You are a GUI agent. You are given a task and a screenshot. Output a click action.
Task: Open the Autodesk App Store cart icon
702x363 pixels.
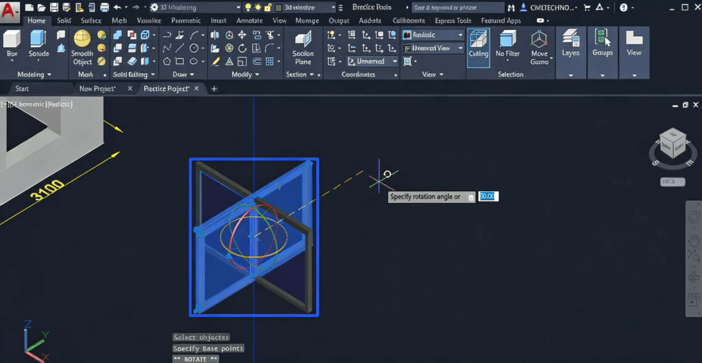point(586,8)
